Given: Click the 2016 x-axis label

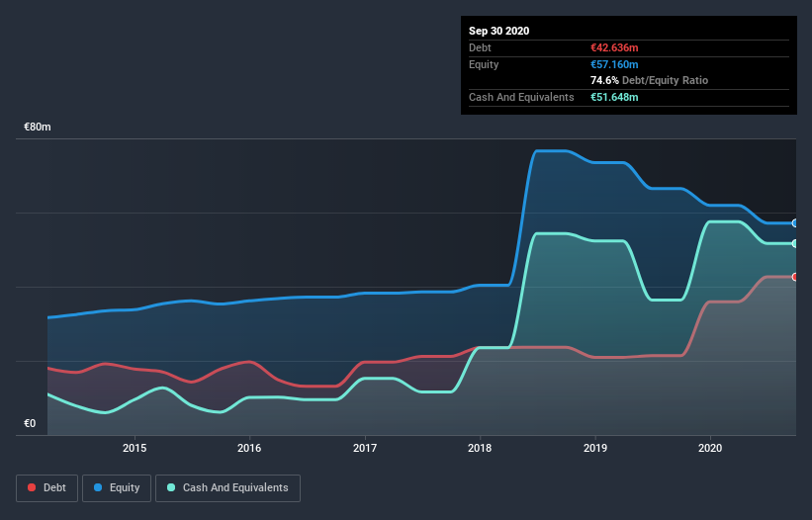Looking at the screenshot, I should [249, 448].
